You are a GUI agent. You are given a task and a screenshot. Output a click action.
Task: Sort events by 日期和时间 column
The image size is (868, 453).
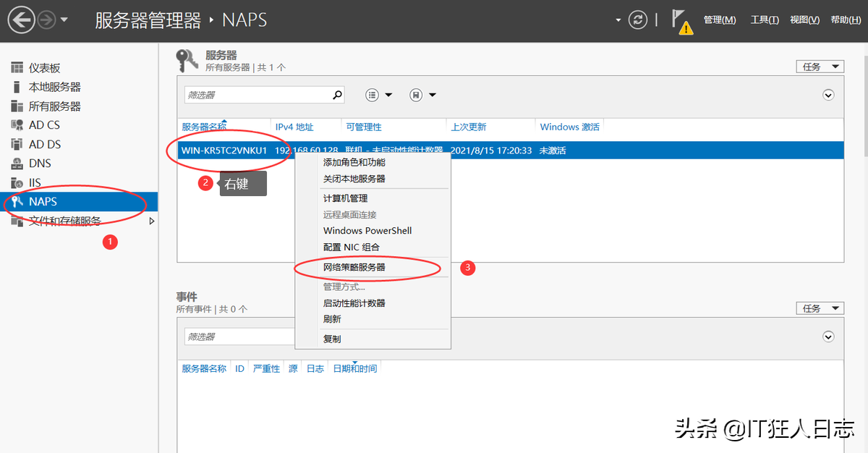coord(354,368)
